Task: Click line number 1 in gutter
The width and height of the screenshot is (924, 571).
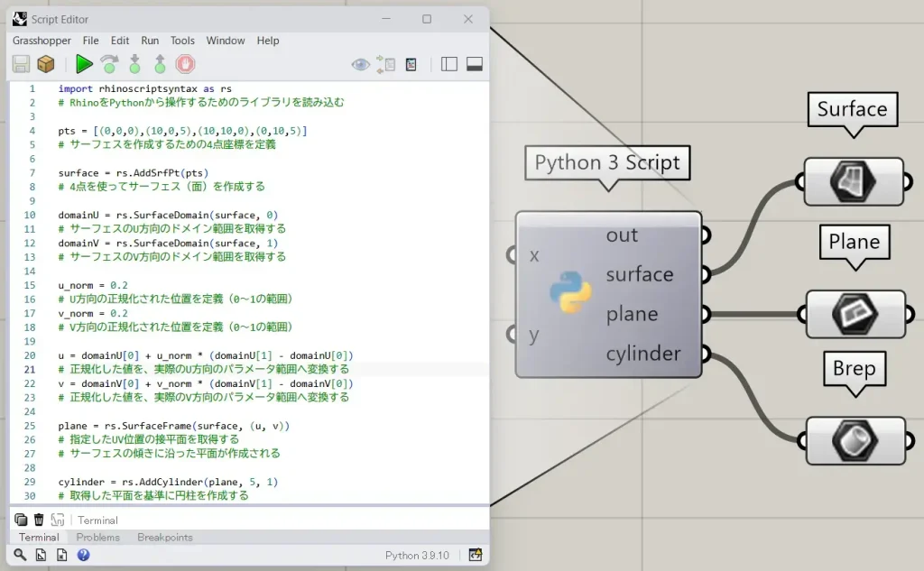Action: click(x=32, y=89)
